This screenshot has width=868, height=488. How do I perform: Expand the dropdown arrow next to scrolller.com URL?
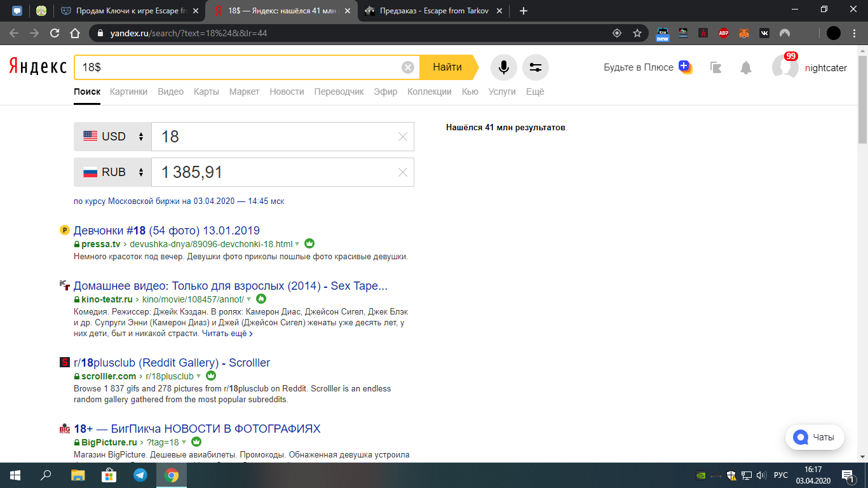tap(199, 376)
